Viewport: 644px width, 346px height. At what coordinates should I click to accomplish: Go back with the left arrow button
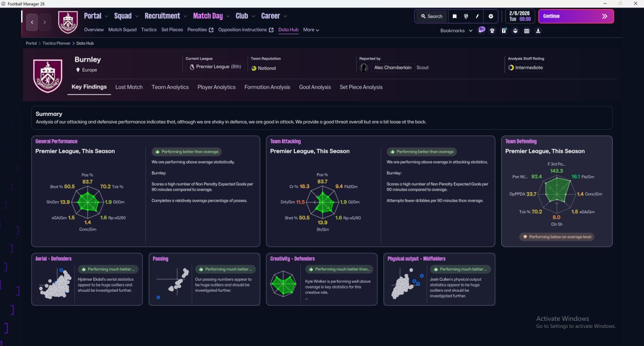pos(32,22)
